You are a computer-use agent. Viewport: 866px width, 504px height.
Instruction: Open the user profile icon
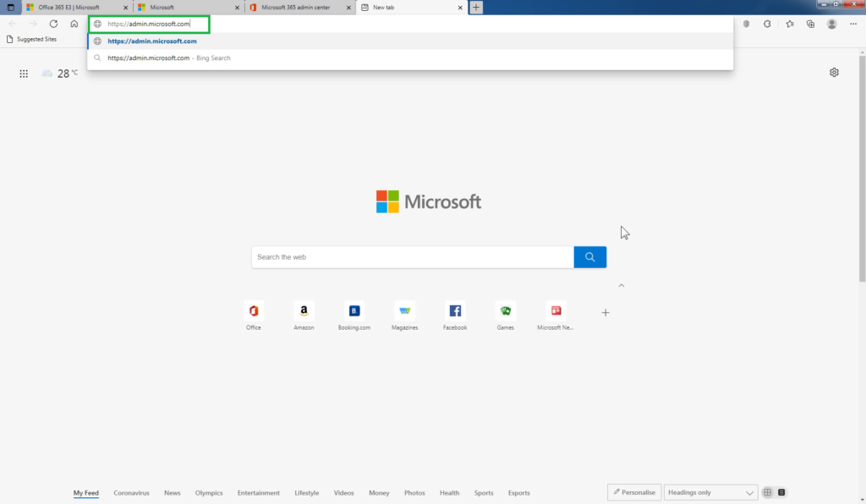click(832, 24)
